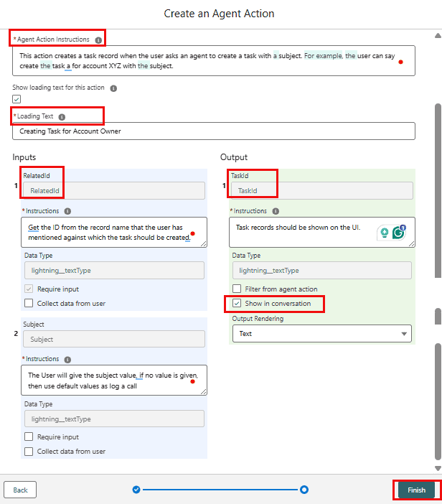Click scrollbar up arrow at top right
This screenshot has width=442, height=504.
point(438,35)
